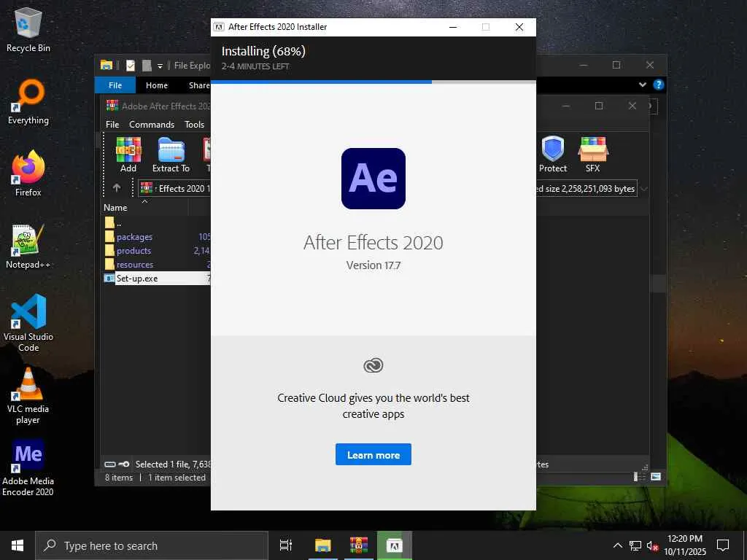Click File Explorer help question icon
This screenshot has width=747, height=560.
point(659,85)
